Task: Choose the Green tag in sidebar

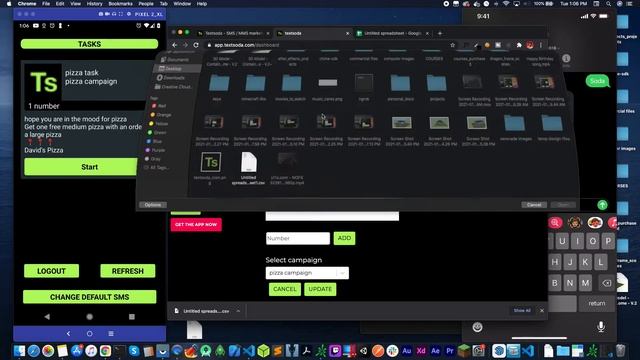Action: [x=157, y=133]
